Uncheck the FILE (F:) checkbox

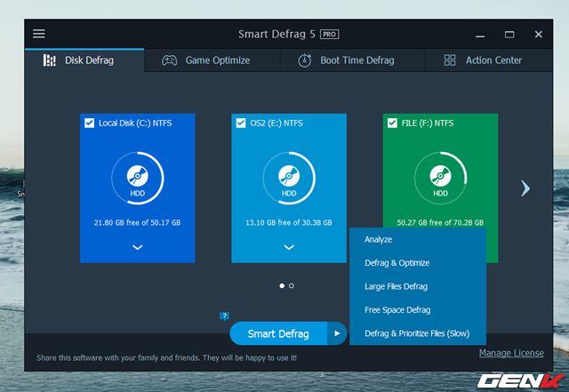pos(392,123)
